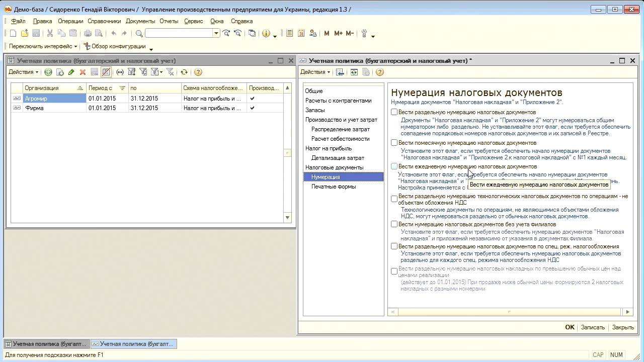This screenshot has width=644, height=362.
Task: Open the calendar icon in main toolbar
Action: (x=301, y=33)
